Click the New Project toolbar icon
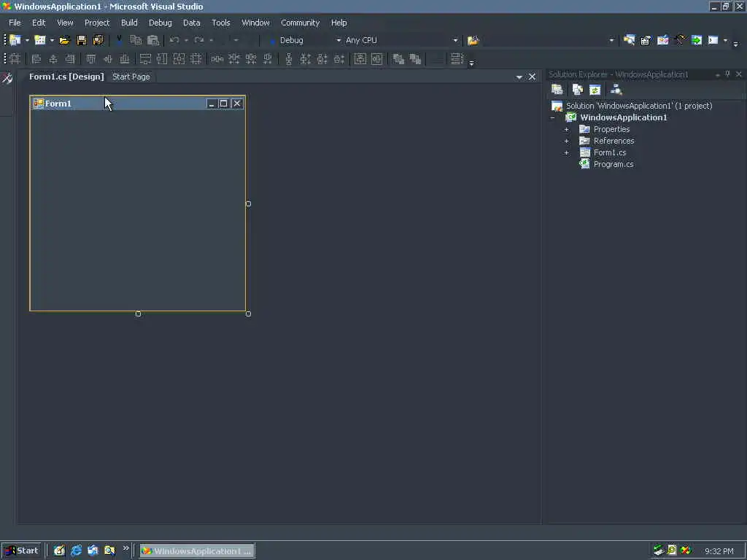The width and height of the screenshot is (747, 560). pos(15,41)
